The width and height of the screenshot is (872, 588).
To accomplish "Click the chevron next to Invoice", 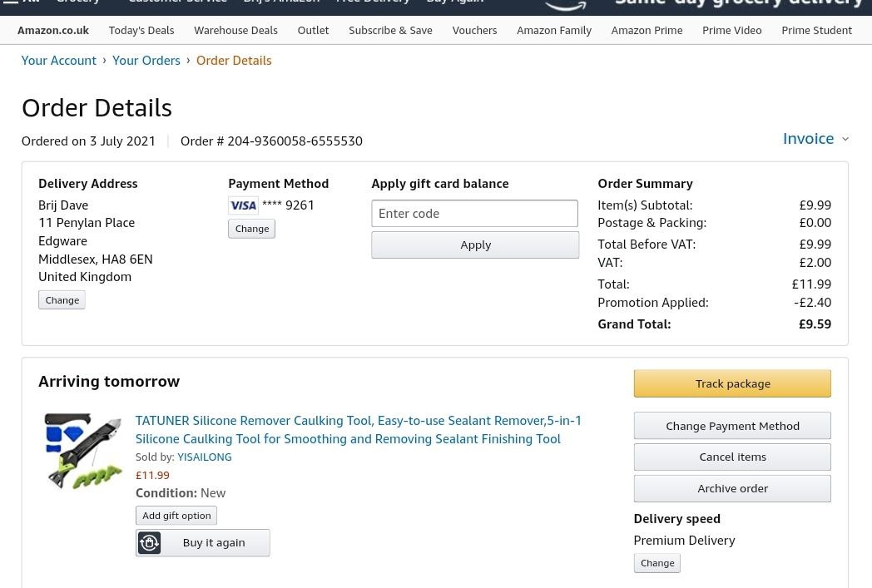I will [845, 139].
